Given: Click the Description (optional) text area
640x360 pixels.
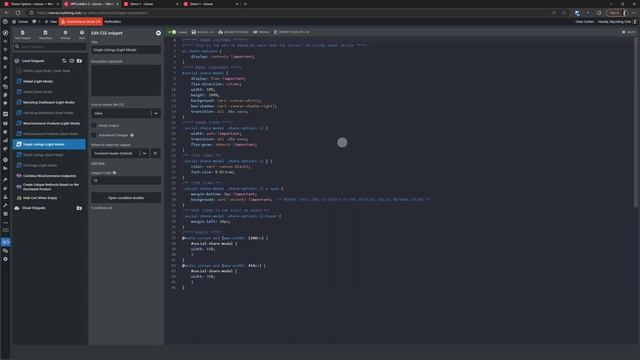Looking at the screenshot, I should tap(126, 80).
